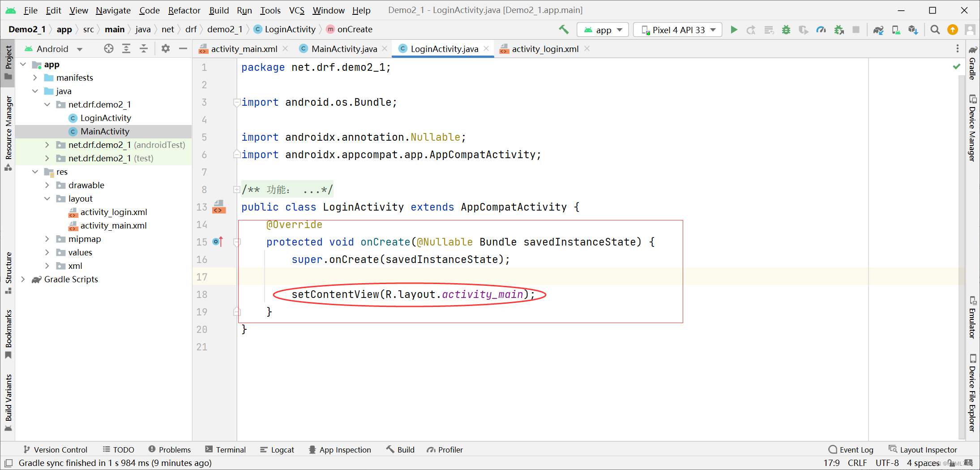
Task: Open the Android project view dropdown
Action: click(54, 48)
